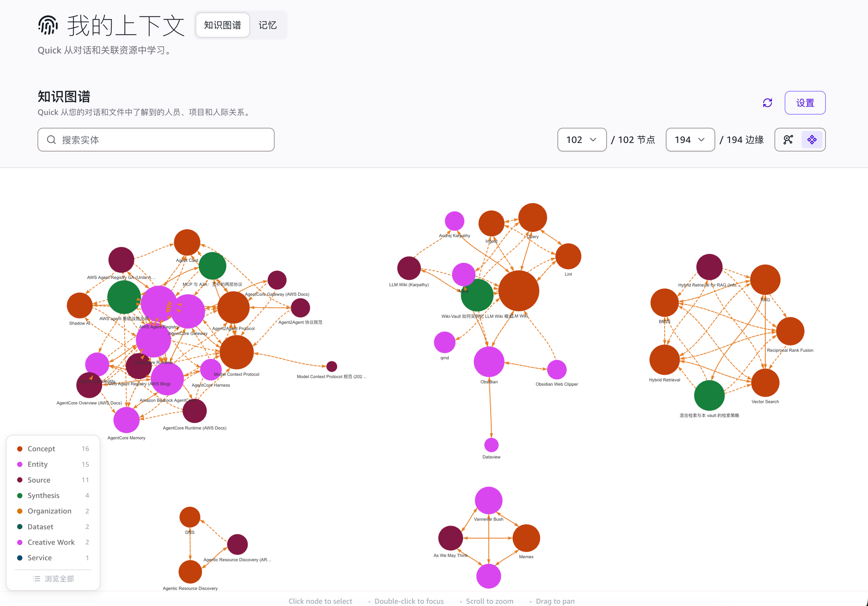Select the Agentic Resource Discovery node

pos(190,572)
